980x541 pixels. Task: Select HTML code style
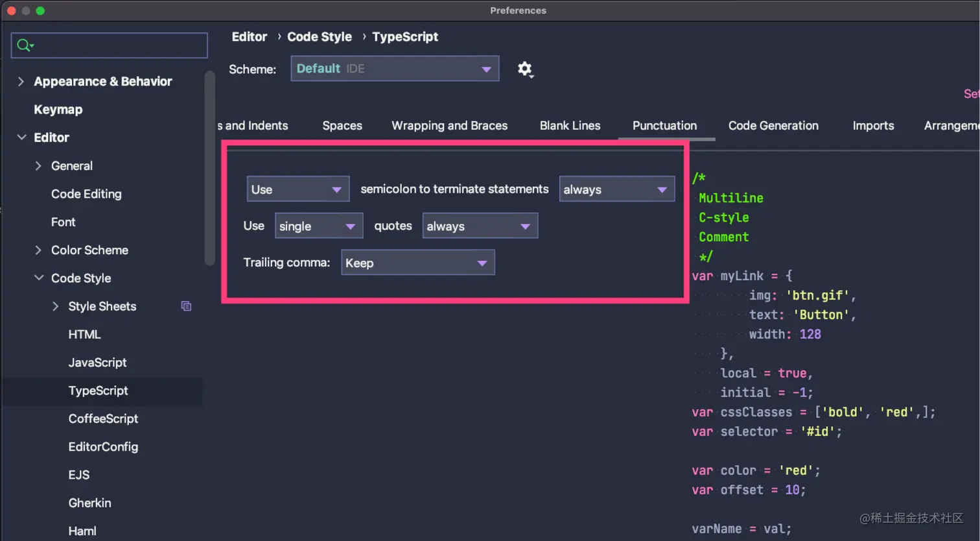pyautogui.click(x=84, y=335)
